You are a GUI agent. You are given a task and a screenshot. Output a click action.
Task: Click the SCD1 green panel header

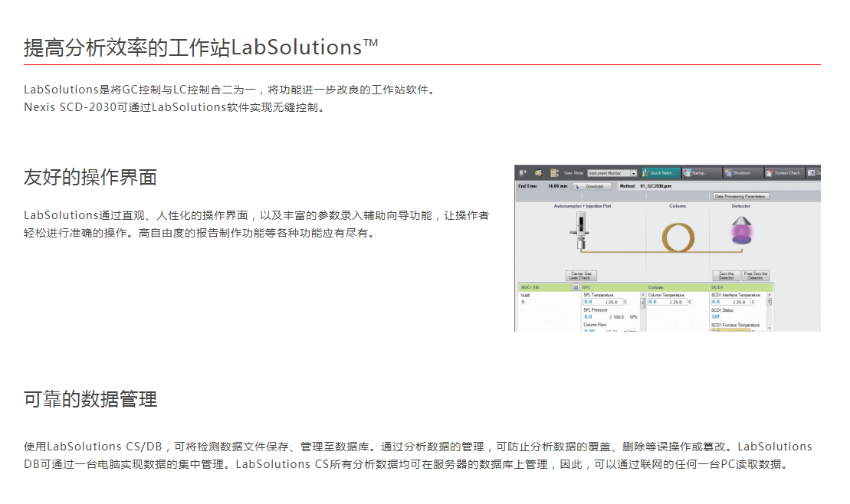[741, 287]
